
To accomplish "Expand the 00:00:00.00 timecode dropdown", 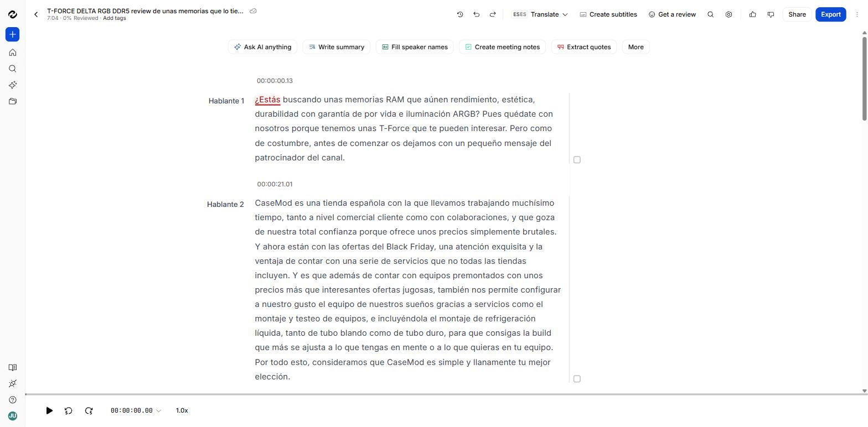I will 136,410.
